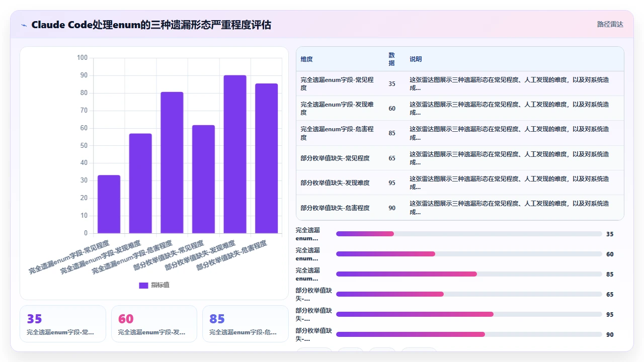Select table row 部分枚举值缺失-常见程度
This screenshot has width=644, height=362.
(460, 158)
